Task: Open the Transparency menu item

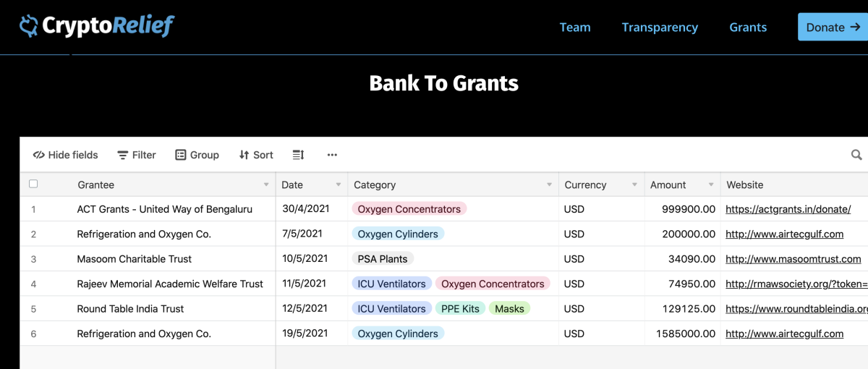Action: coord(660,27)
